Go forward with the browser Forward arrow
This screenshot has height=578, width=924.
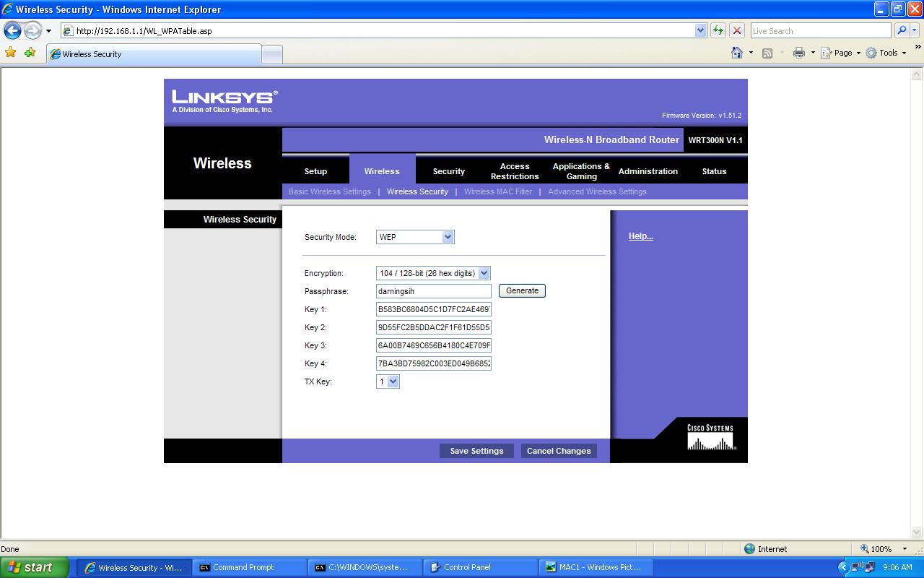(32, 30)
